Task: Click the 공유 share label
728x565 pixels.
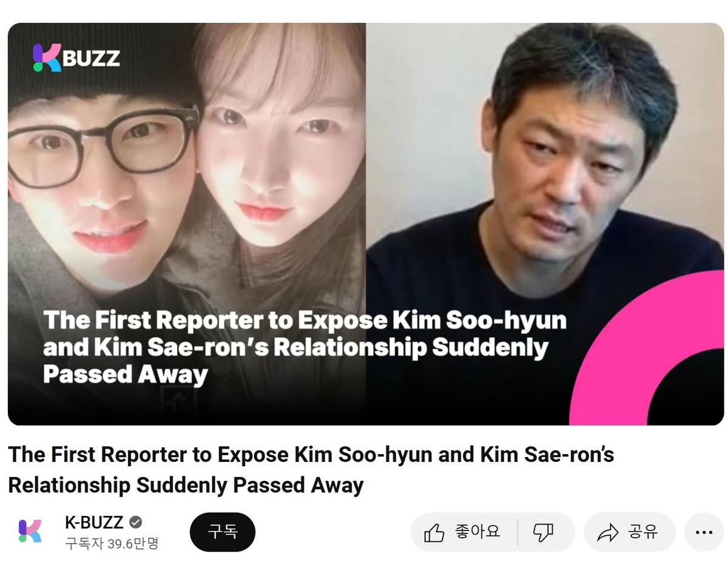Action: click(x=642, y=532)
